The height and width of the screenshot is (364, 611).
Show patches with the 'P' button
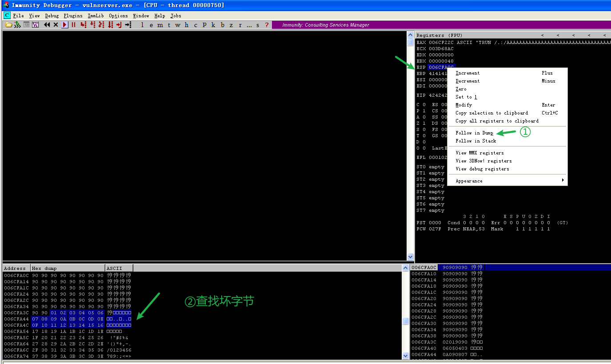[x=204, y=25]
